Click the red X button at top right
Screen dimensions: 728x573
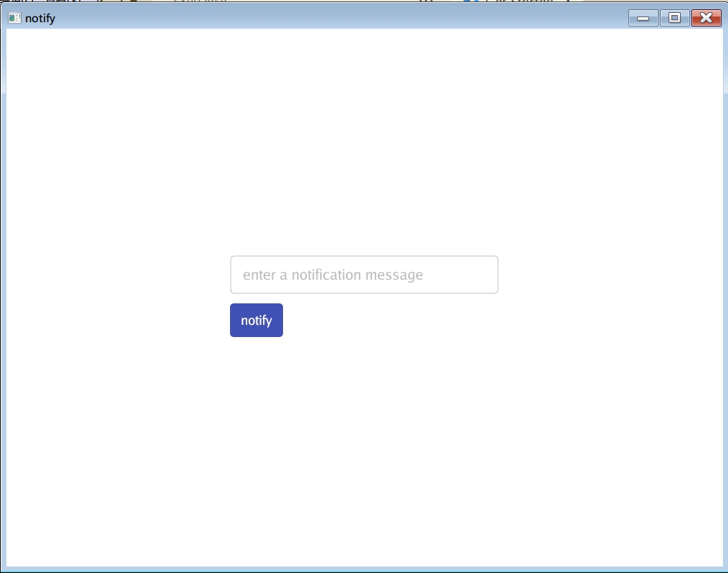click(706, 18)
